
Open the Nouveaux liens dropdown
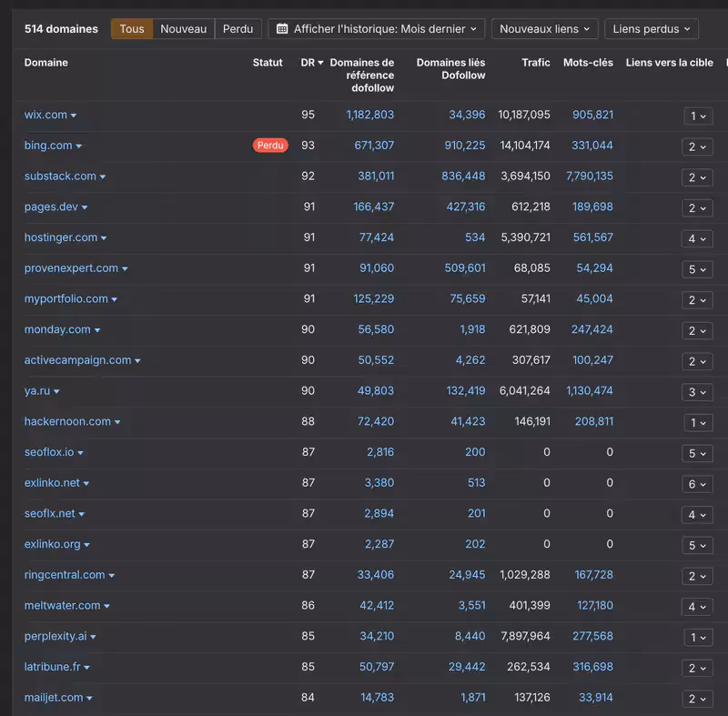click(544, 29)
